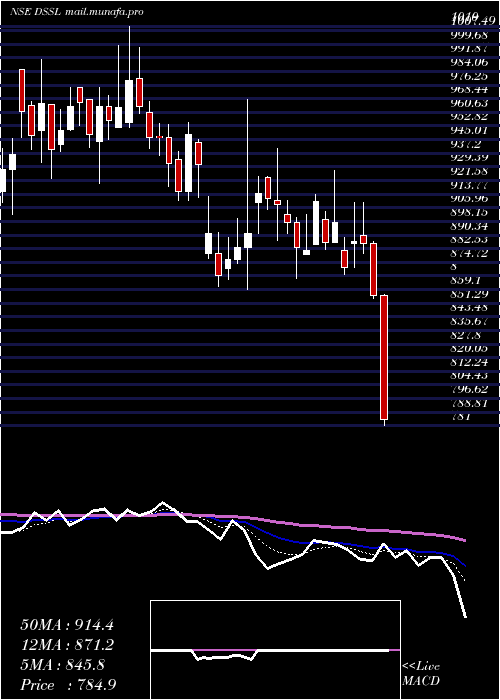Select the 796.62 price axis label
Screen dimensions: 500x700
click(x=470, y=389)
